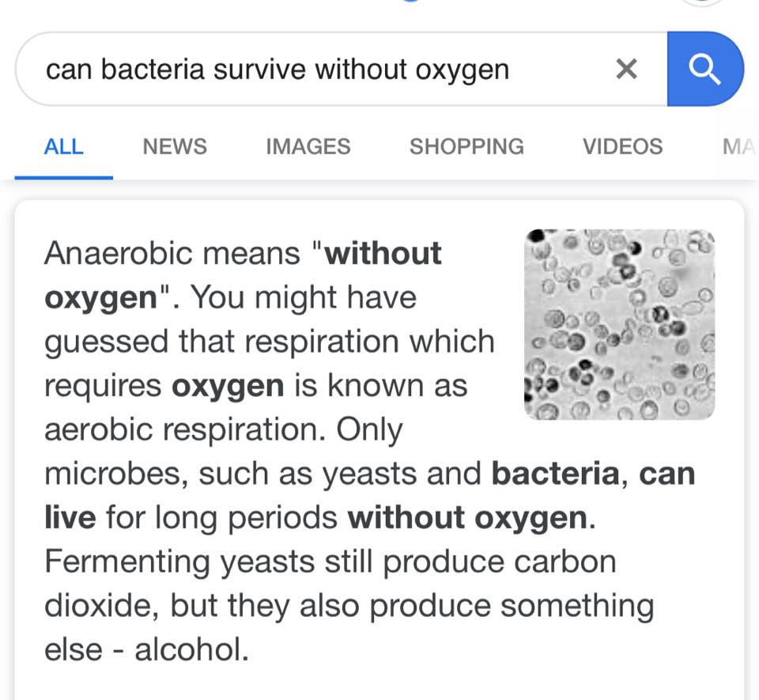The width and height of the screenshot is (759, 700).
Task: Clear the search query with the X icon
Action: (x=626, y=70)
